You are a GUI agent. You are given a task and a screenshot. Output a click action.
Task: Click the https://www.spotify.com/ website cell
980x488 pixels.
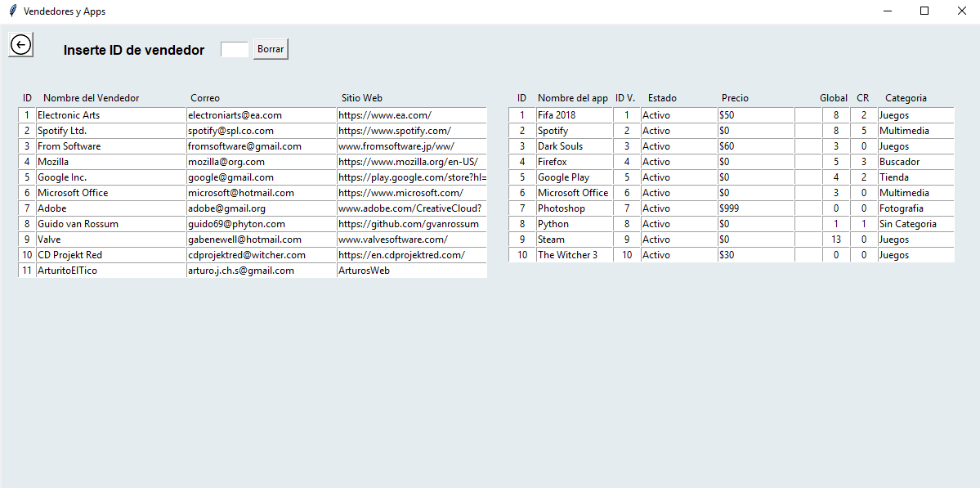[x=412, y=131]
